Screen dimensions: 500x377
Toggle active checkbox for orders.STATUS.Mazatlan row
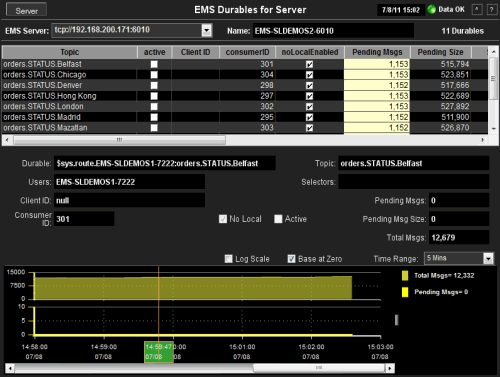[154, 128]
